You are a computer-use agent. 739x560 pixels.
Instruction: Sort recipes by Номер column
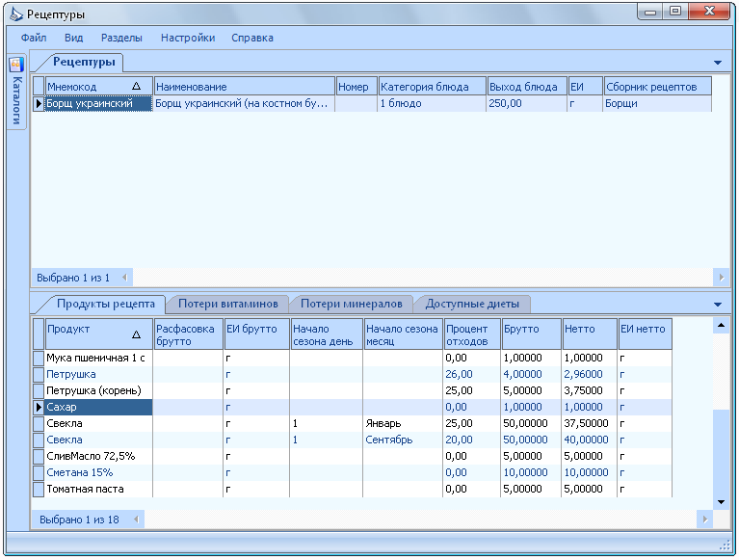[356, 86]
